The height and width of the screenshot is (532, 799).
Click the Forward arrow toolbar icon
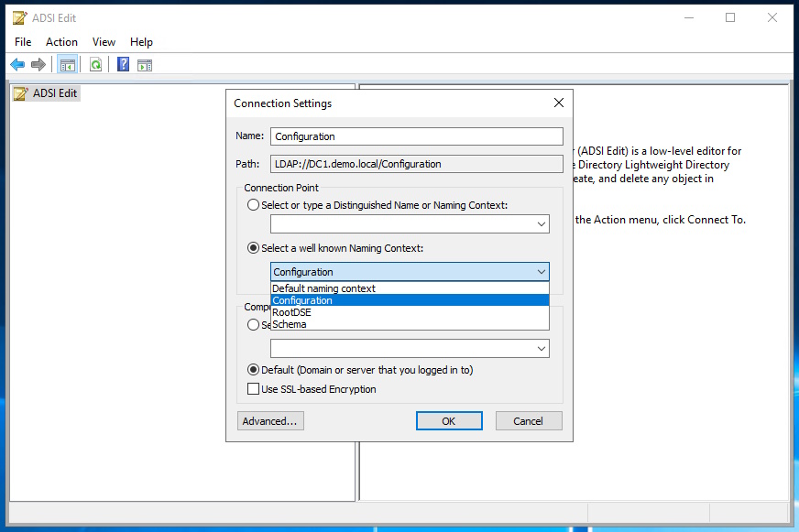[x=38, y=65]
